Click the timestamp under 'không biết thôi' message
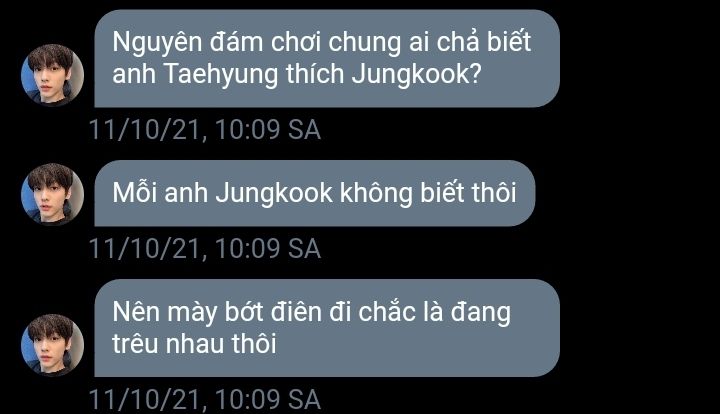 tap(204, 249)
